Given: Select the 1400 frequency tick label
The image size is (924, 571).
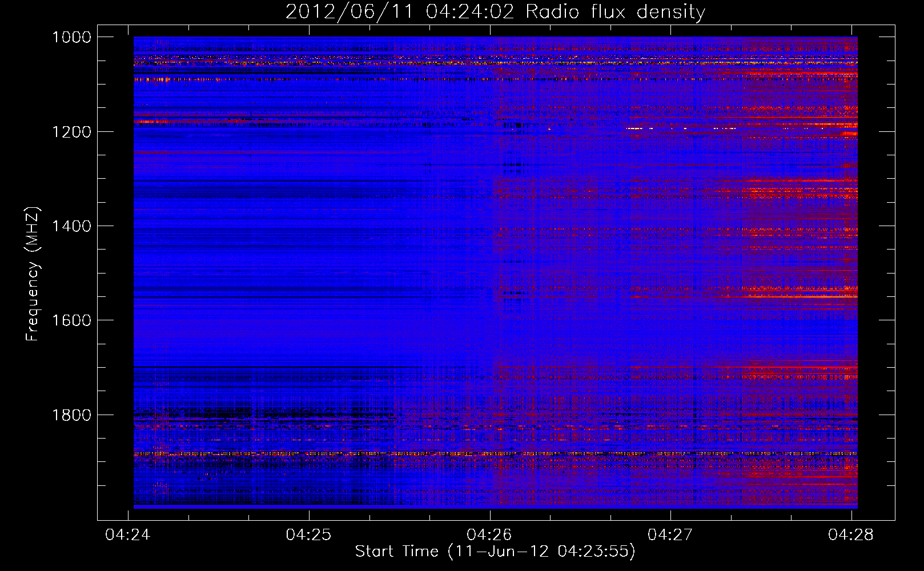Looking at the screenshot, I should (72, 226).
